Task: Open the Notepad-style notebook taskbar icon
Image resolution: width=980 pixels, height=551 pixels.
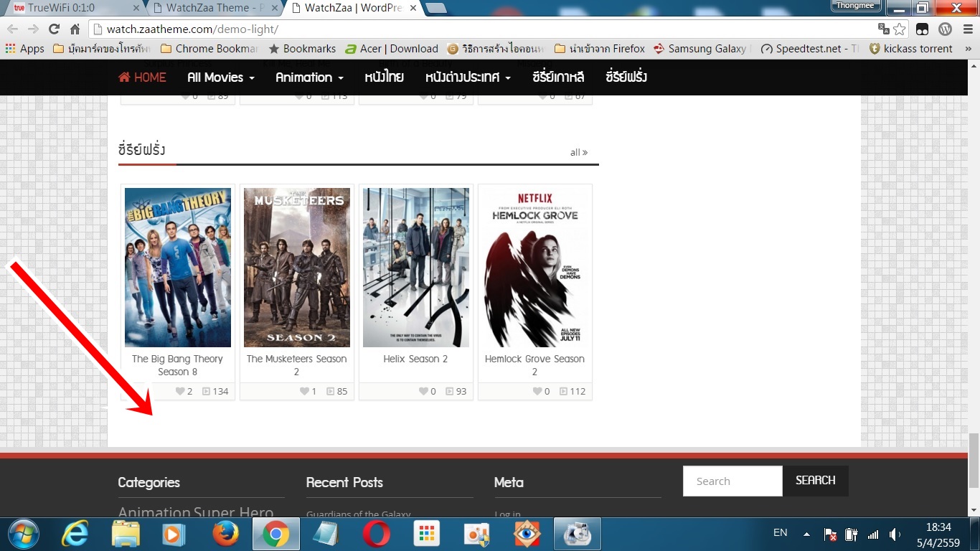Action: [326, 534]
